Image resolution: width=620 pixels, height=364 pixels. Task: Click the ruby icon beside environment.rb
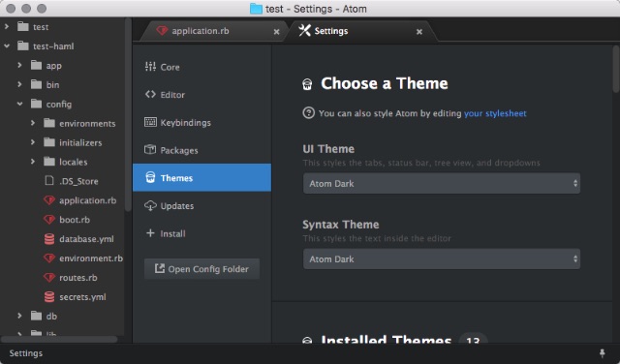click(49, 258)
